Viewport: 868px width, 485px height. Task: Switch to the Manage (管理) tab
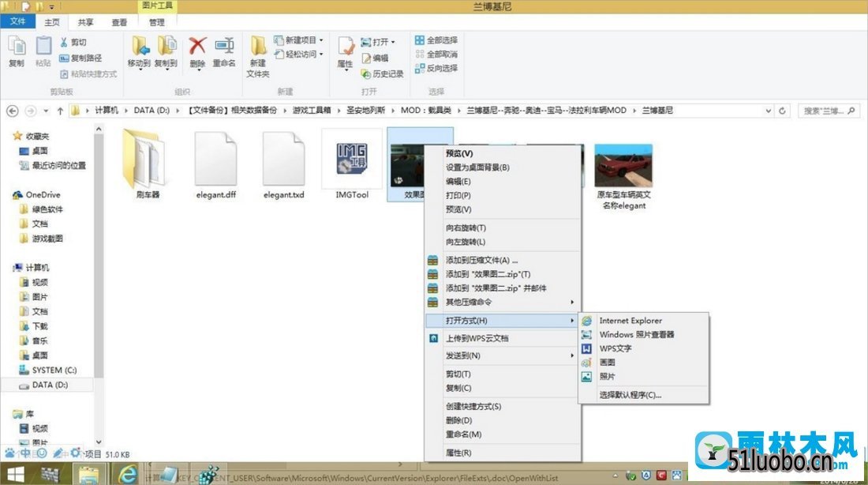click(157, 22)
